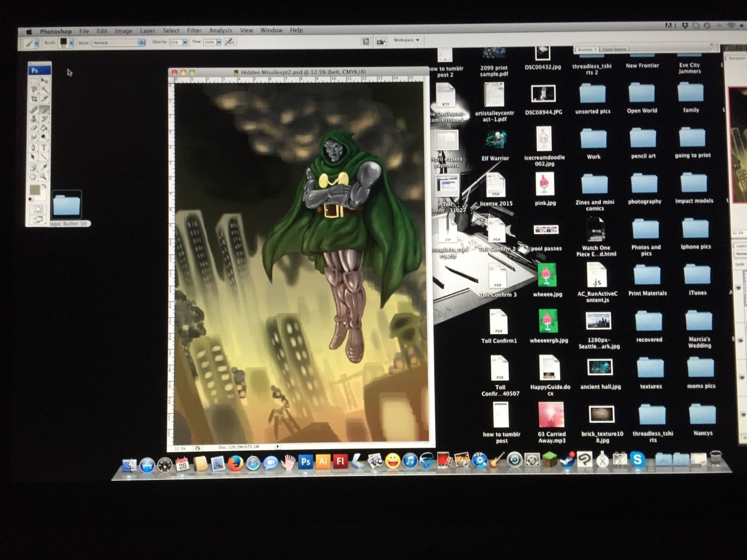Select the Paint Bucket tool
747x560 pixels.
(x=44, y=127)
